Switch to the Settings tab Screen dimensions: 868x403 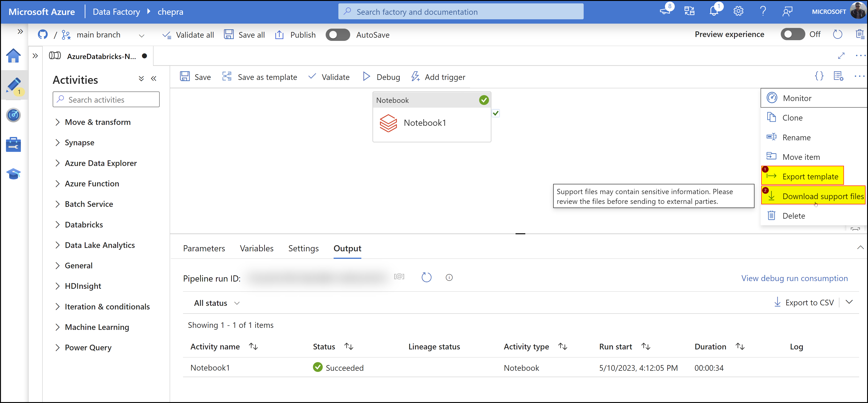303,248
